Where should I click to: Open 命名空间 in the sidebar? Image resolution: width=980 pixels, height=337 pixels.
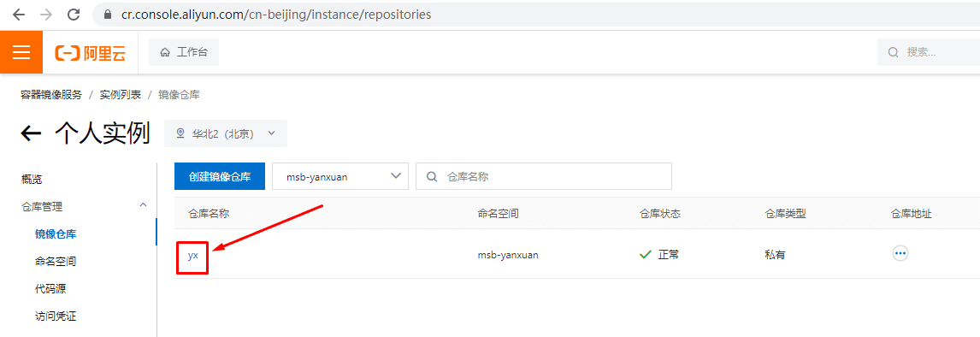(x=56, y=262)
